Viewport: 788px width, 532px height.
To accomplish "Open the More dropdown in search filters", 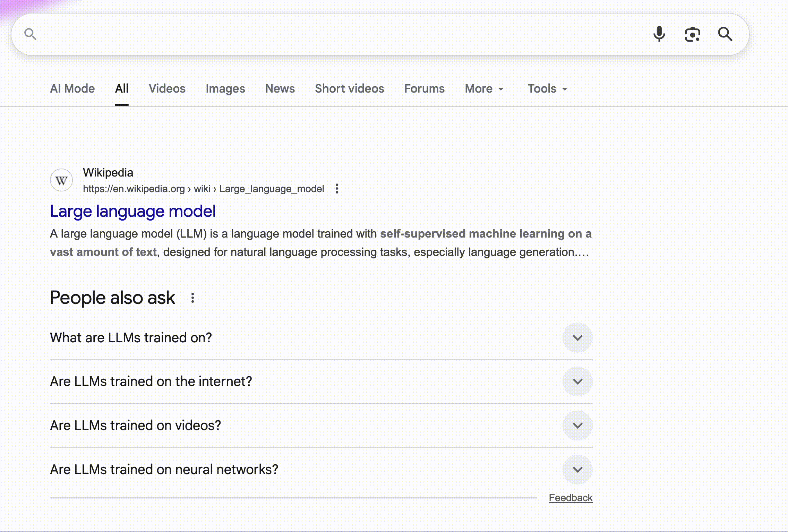I will tap(484, 89).
